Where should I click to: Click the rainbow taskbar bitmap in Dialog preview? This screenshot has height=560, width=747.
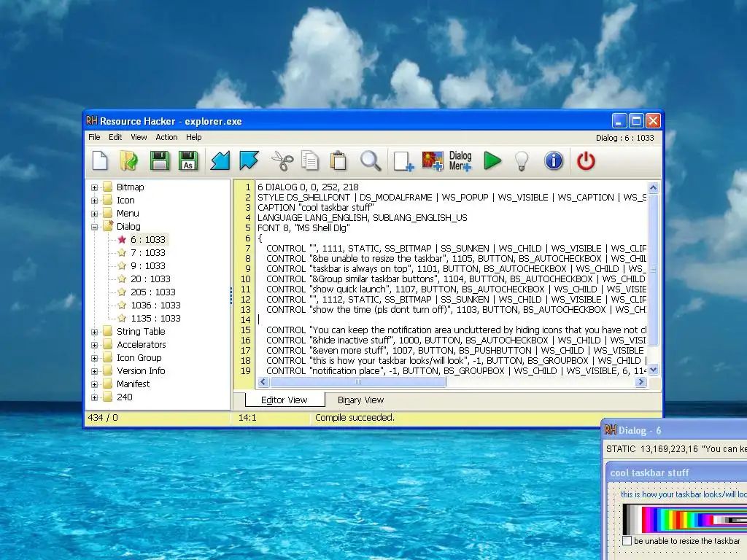(684, 518)
